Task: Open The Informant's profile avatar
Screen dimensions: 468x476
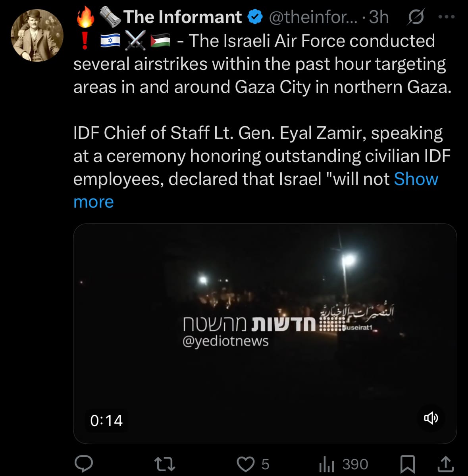Action: (x=37, y=35)
